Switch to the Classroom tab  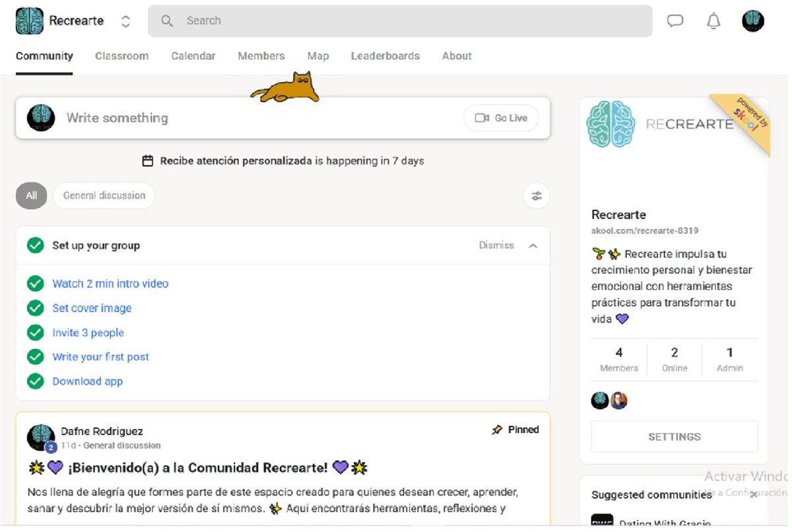pos(121,56)
